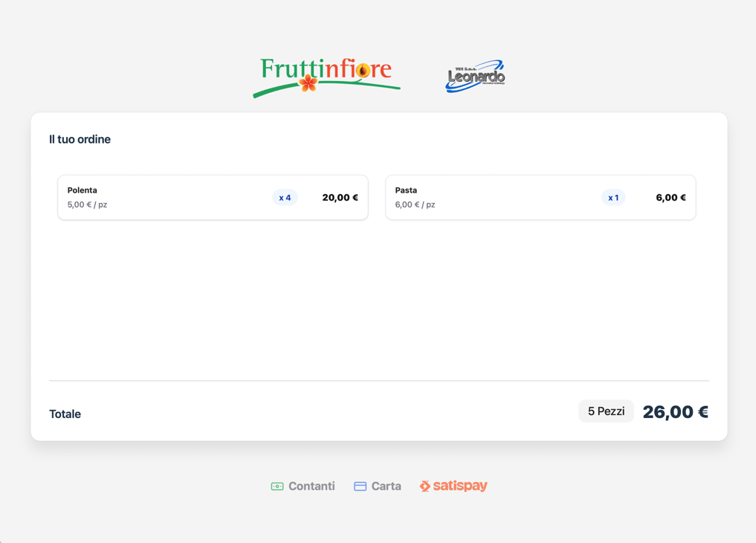Click the orange flower in Fruttinfiore logo
Image resolution: width=756 pixels, height=543 pixels.
[x=308, y=83]
